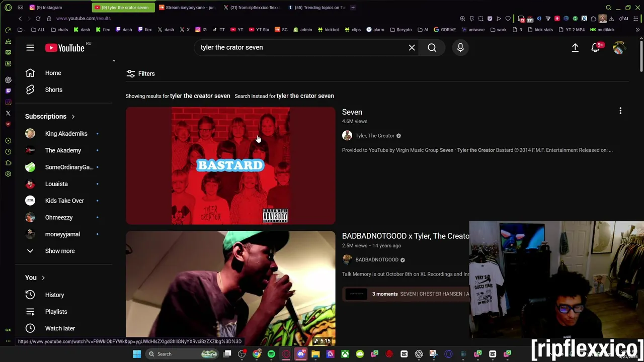644x362 pixels.
Task: Open BADBADNOTGOOD x Tyler video title
Action: point(406,236)
